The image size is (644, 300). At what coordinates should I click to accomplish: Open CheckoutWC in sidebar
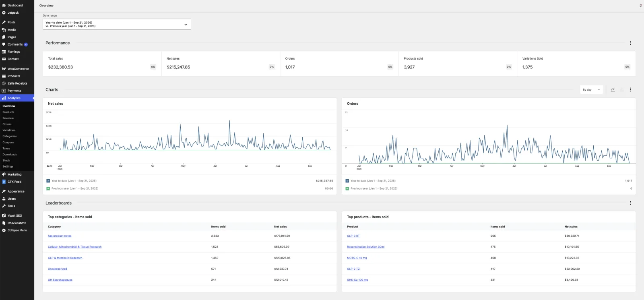[x=17, y=223]
